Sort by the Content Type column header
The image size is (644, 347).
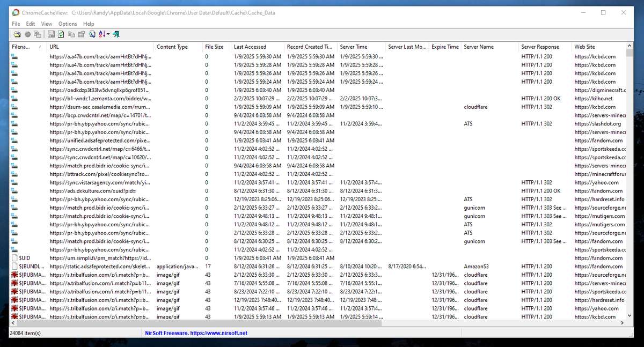(x=178, y=47)
